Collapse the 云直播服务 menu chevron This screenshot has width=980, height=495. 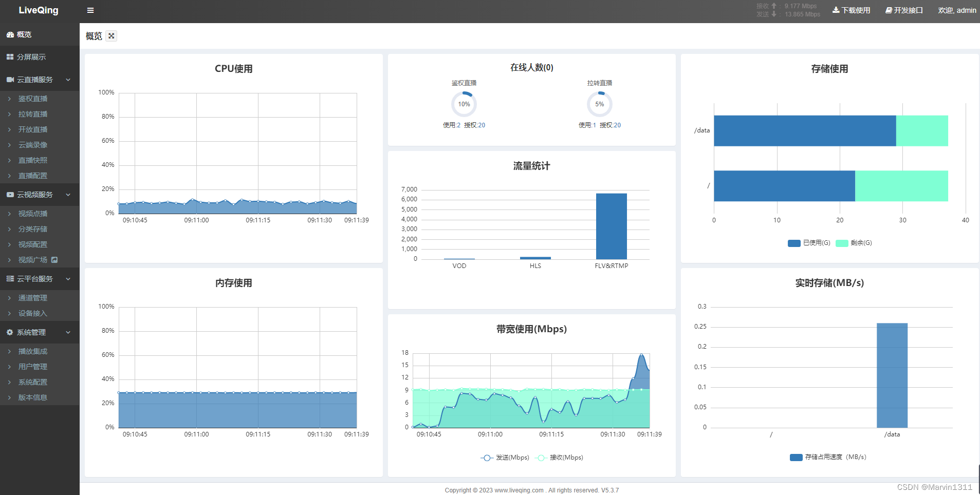pyautogui.click(x=68, y=80)
